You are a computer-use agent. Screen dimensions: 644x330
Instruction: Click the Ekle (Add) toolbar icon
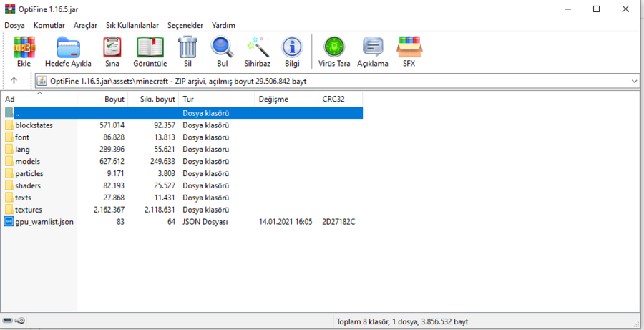[24, 47]
